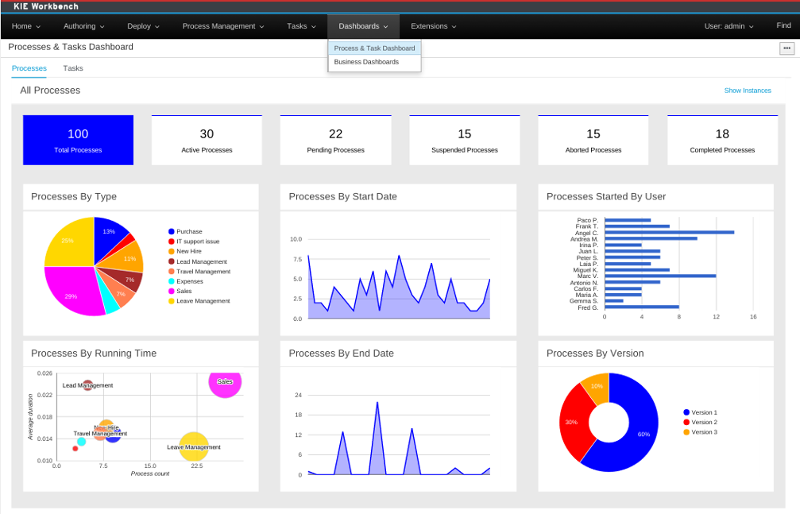Click the Version 2 red legend dot
The height and width of the screenshot is (514, 800).
click(686, 422)
